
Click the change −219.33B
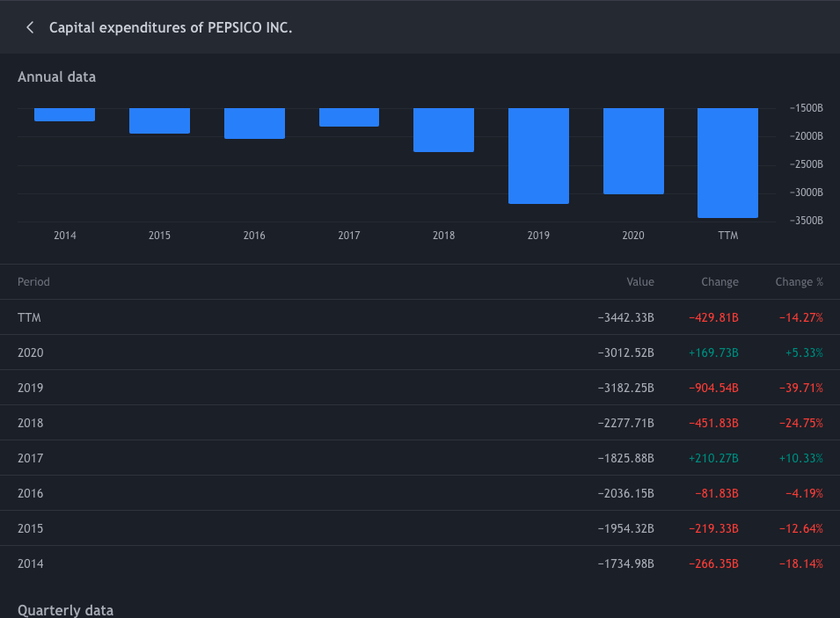tap(713, 528)
